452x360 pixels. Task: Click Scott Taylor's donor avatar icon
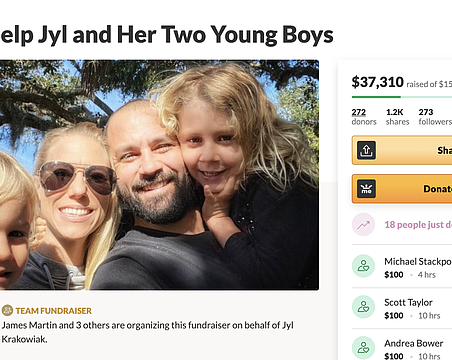(x=363, y=307)
